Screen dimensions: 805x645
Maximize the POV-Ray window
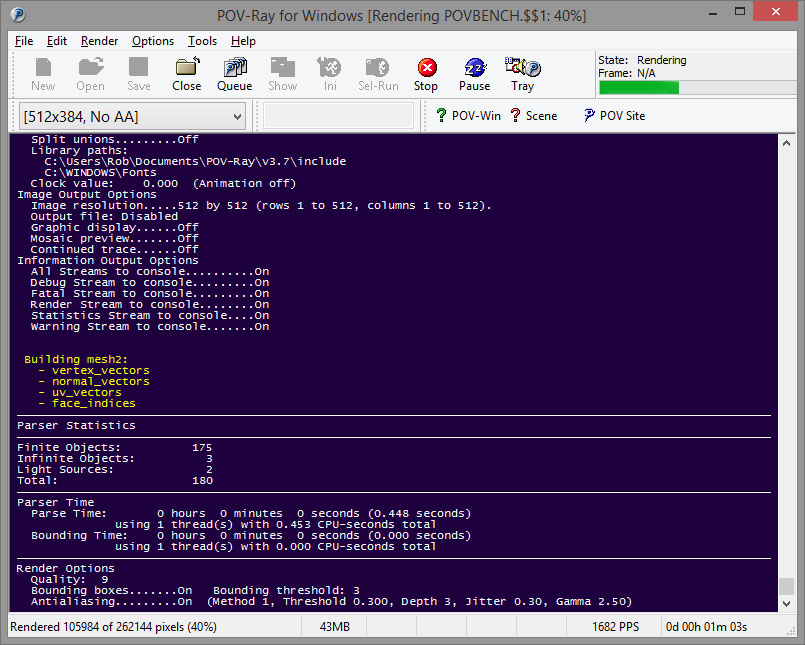tap(740, 12)
